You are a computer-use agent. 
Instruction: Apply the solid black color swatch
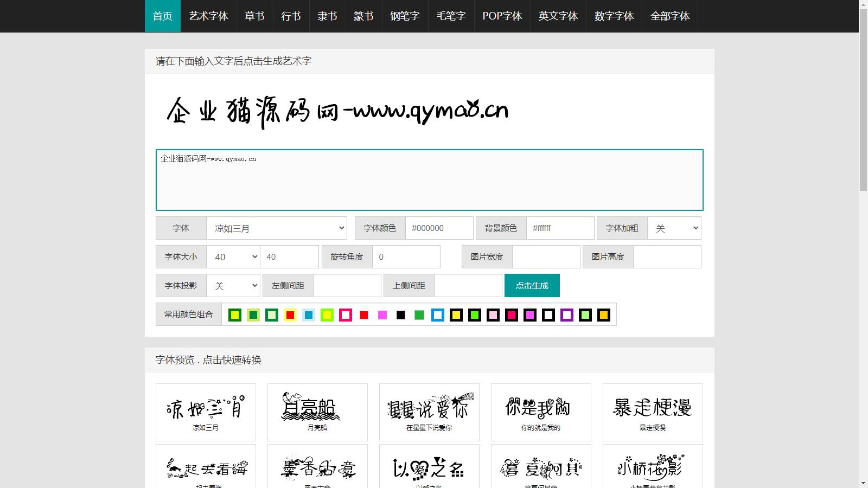pyautogui.click(x=401, y=315)
